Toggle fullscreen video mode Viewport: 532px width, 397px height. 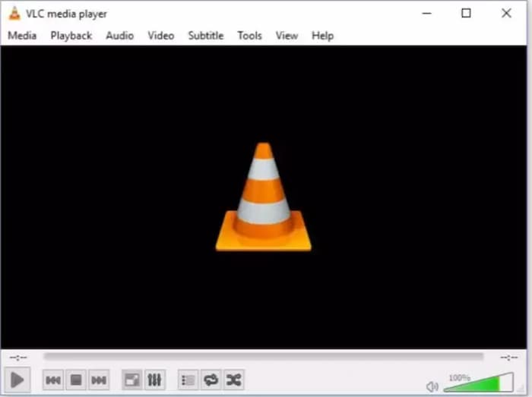coord(131,380)
